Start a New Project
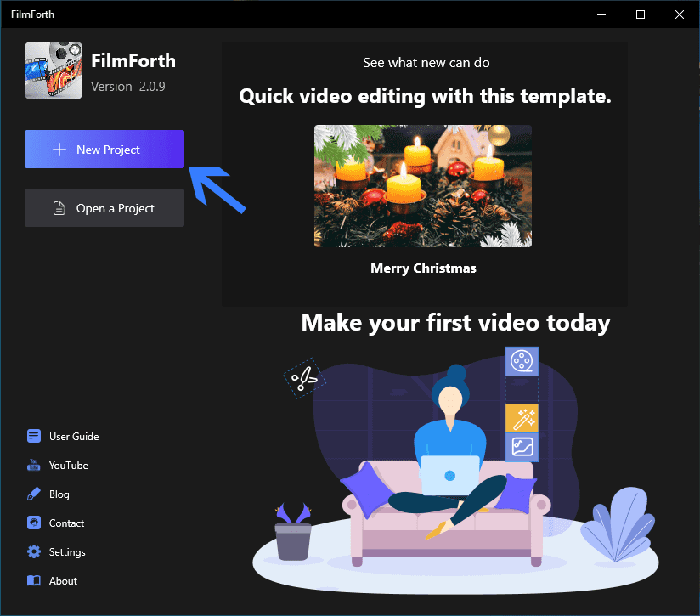Screen dimensions: 700x616 click(104, 149)
